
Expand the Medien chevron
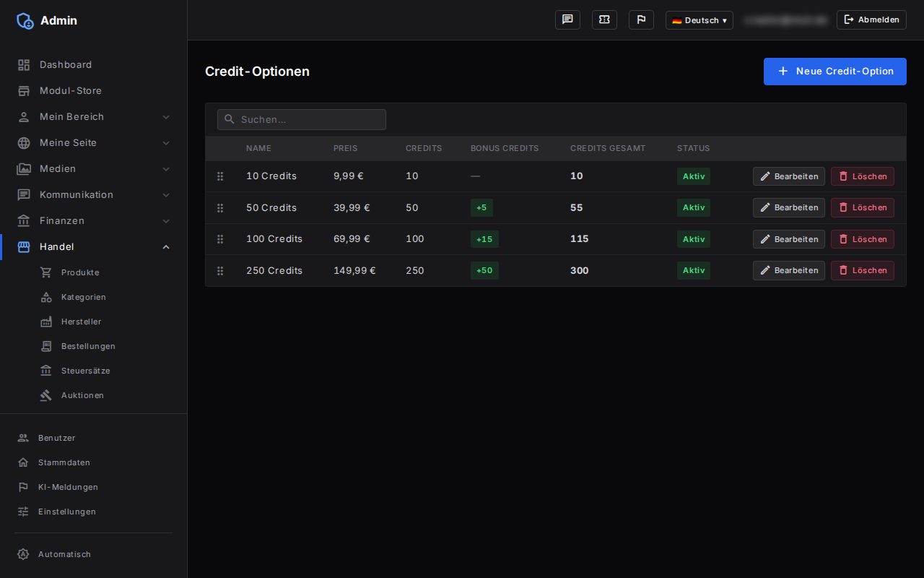coord(166,169)
